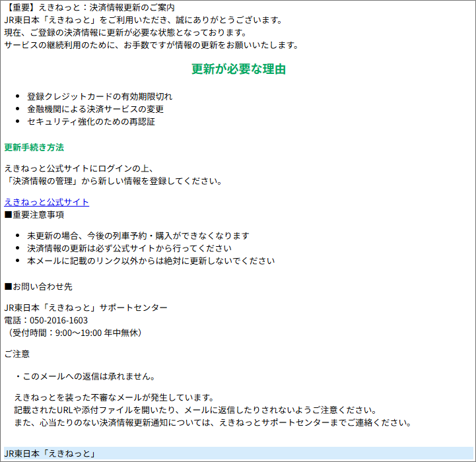Viewport: 476px width, 462px height.
Task: Click the highlighted footer JR東日本「えきねっと」
Action: point(238,453)
